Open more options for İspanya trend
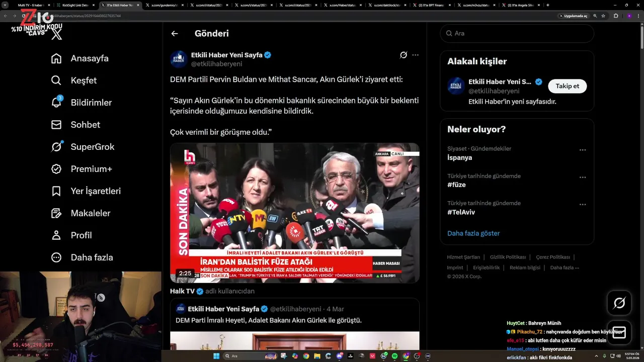The width and height of the screenshot is (644, 362). tap(583, 150)
